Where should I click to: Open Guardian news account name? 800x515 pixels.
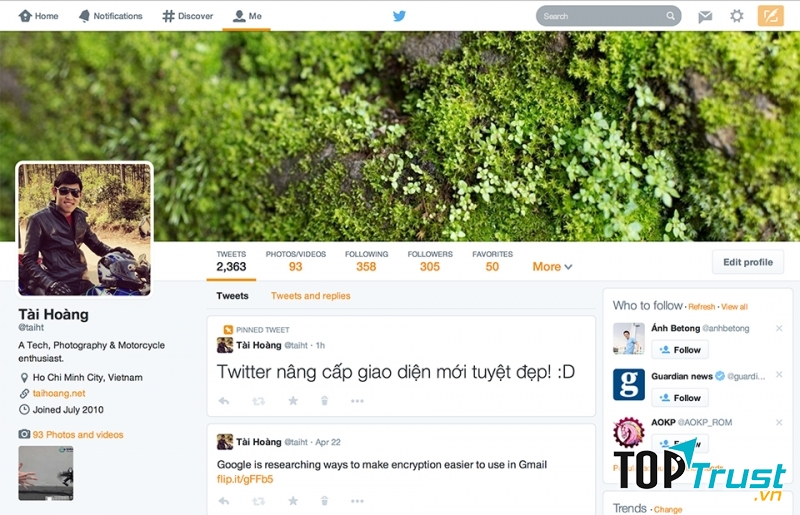(x=682, y=376)
